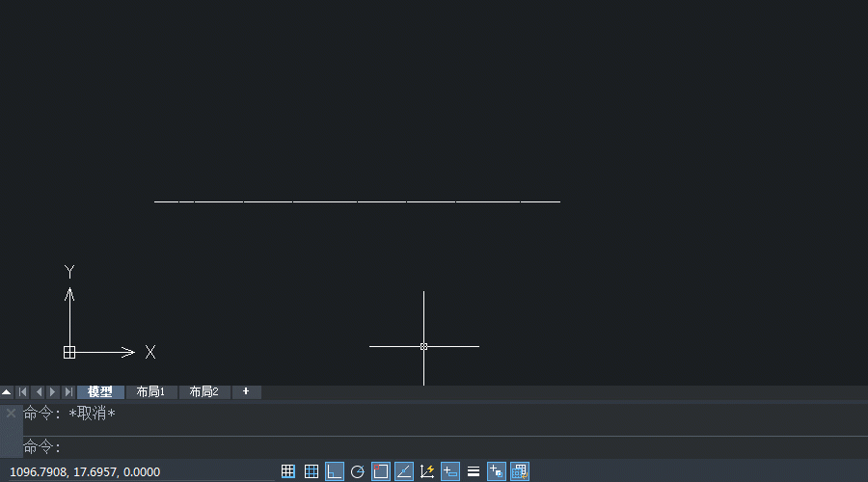868x482 pixels.
Task: Click the dynamic input icon
Action: [450, 471]
